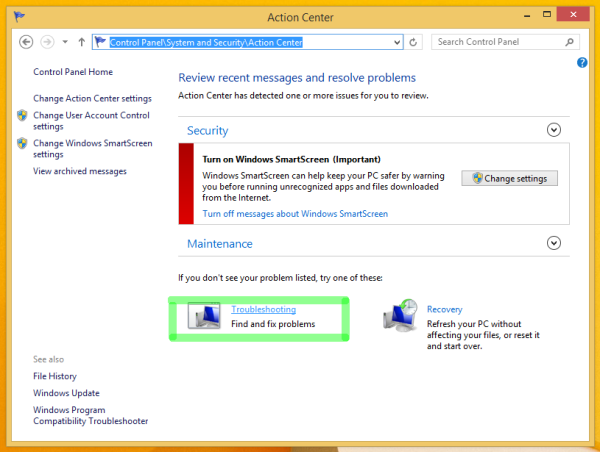This screenshot has height=452, width=600.
Task: Click the SmartScreen Change settings button
Action: (x=509, y=178)
